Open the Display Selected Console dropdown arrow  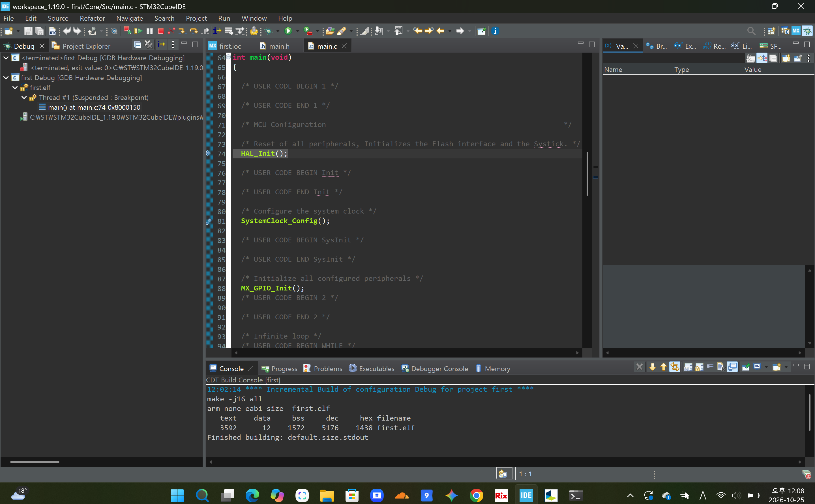tap(766, 367)
